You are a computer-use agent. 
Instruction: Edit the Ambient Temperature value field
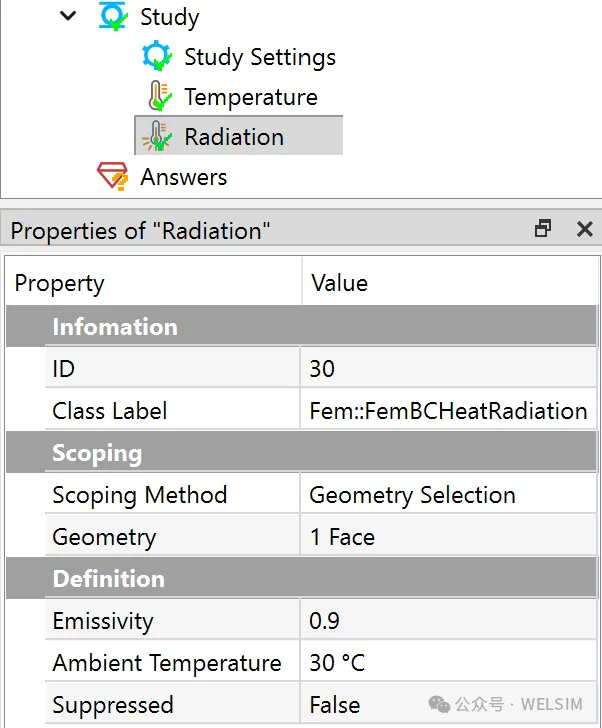(448, 663)
